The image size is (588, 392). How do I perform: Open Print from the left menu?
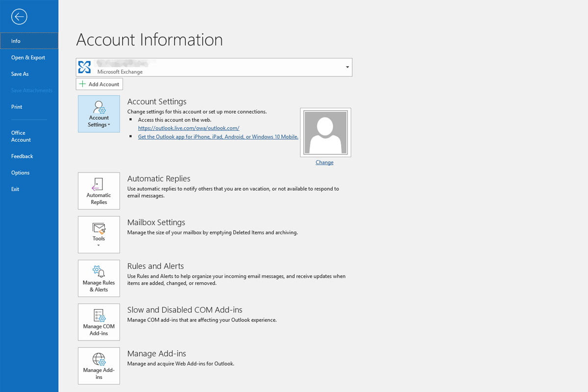(17, 107)
